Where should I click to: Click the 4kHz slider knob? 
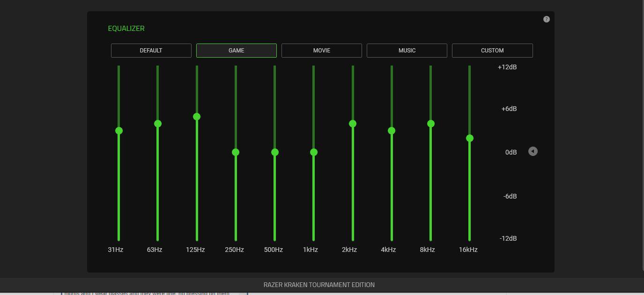[x=392, y=131]
